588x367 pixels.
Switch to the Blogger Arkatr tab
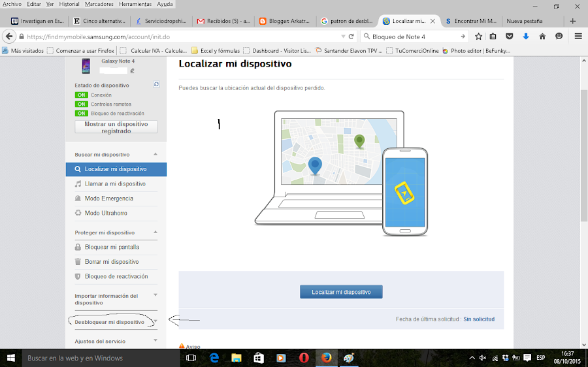(285, 21)
